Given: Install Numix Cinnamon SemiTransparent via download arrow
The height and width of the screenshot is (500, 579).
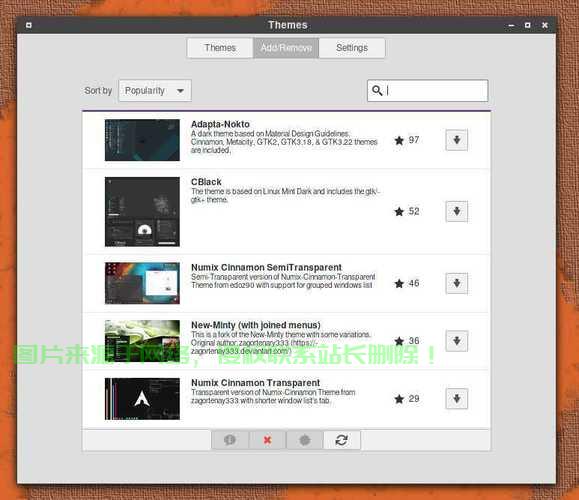Looking at the screenshot, I should coord(456,283).
